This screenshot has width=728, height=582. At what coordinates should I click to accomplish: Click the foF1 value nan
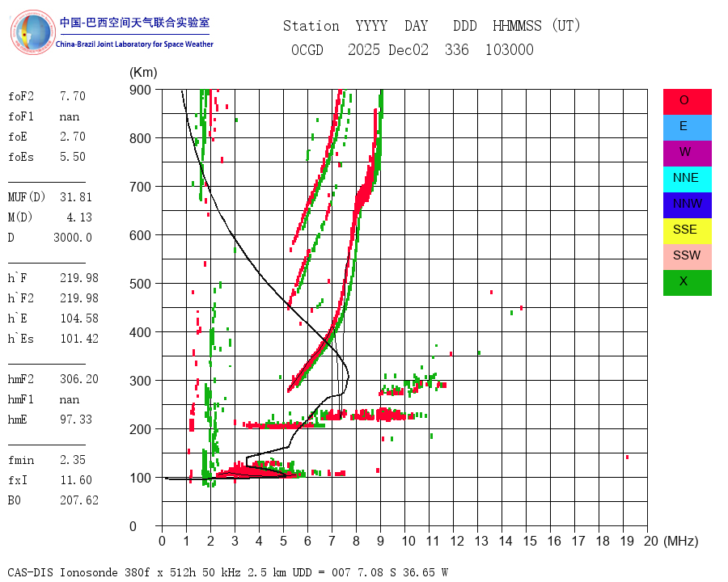point(70,116)
